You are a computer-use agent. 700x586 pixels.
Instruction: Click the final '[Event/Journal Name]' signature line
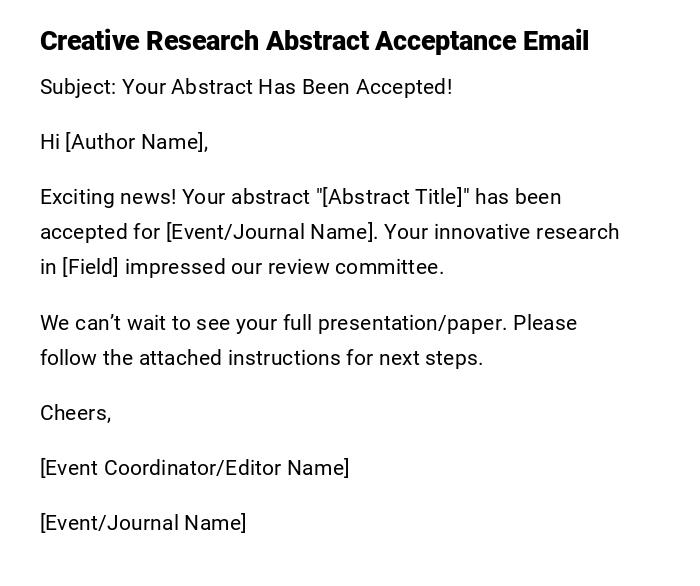pos(143,523)
